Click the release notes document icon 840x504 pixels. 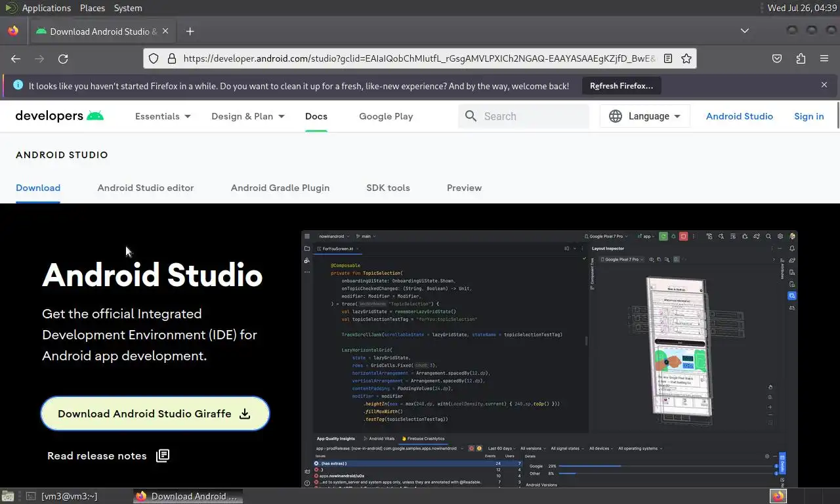[163, 455]
